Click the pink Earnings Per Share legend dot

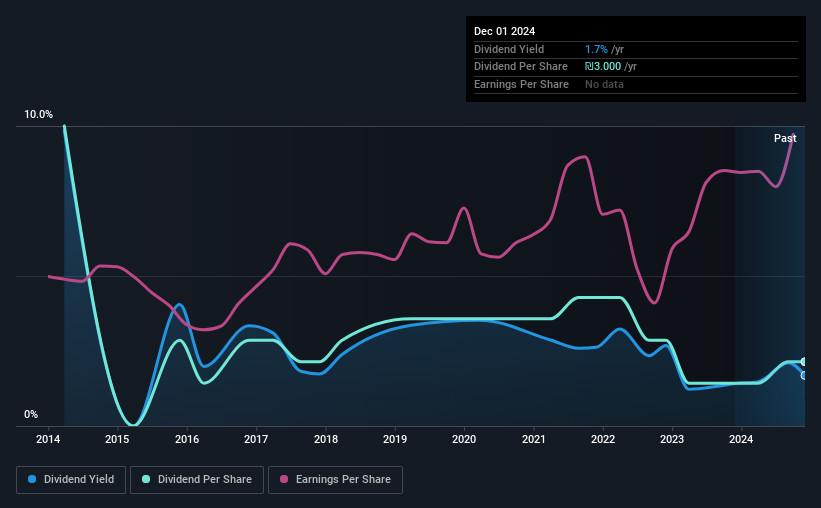coord(284,479)
